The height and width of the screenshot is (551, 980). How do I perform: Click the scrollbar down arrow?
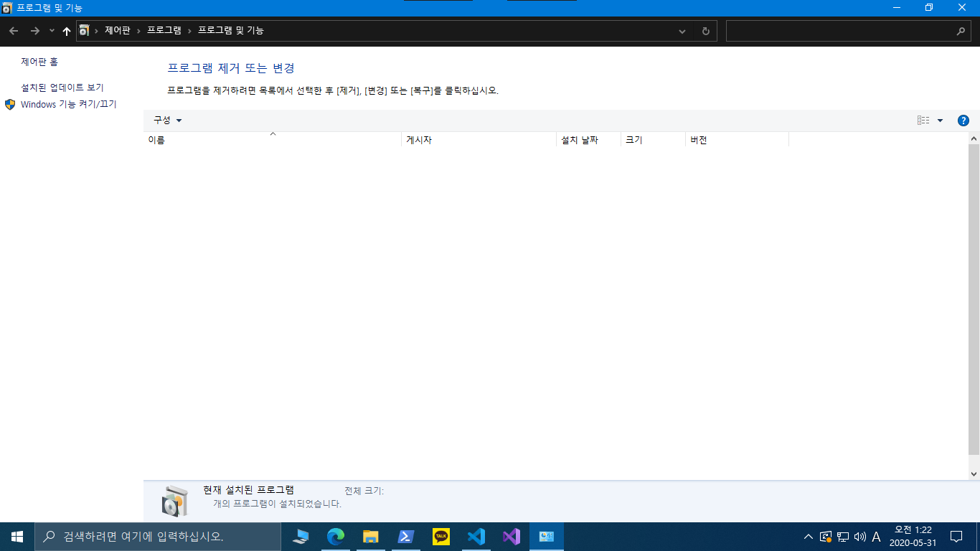pos(974,474)
